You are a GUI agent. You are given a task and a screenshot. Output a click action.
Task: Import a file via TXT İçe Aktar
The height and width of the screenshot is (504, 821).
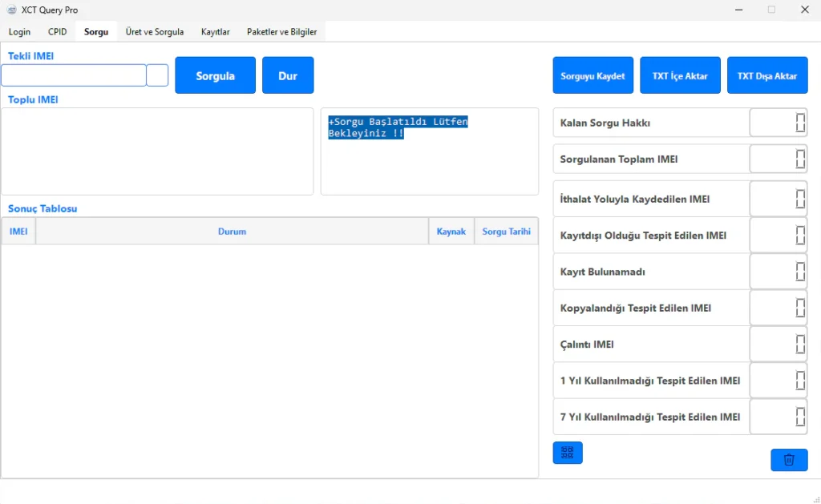point(680,75)
